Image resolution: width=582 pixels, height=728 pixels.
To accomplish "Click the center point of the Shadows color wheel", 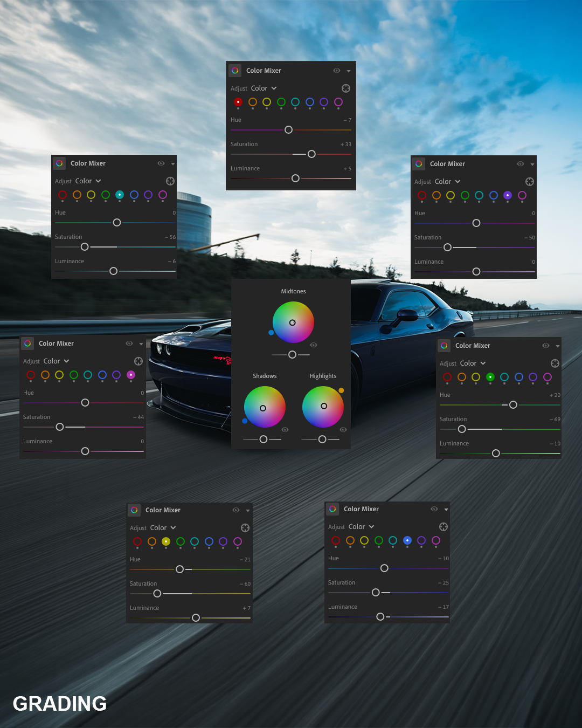I will point(263,408).
